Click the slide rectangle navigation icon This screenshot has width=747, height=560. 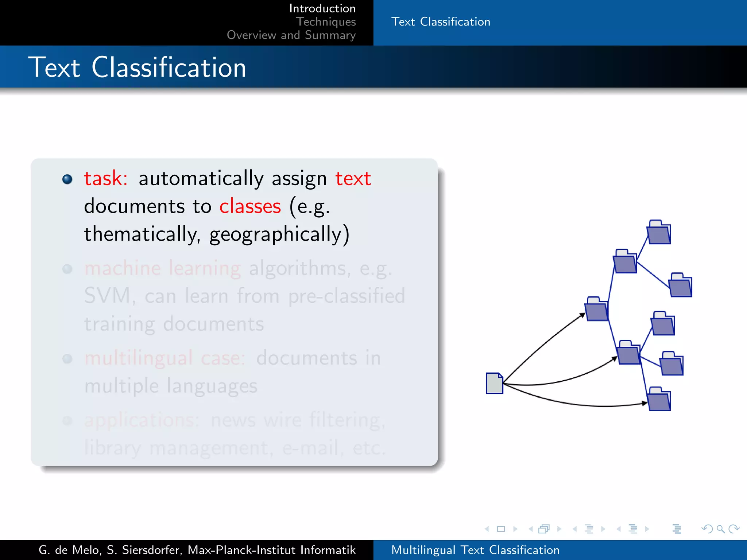pos(501,529)
